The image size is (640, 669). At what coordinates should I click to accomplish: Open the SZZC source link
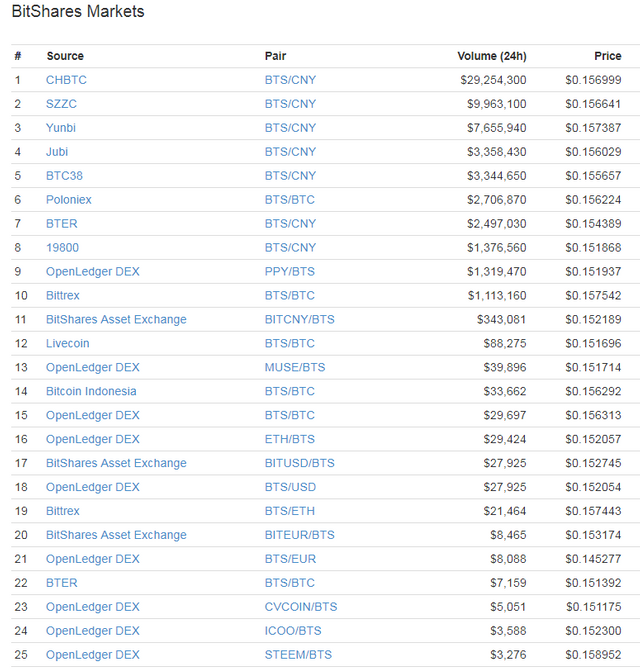point(61,104)
